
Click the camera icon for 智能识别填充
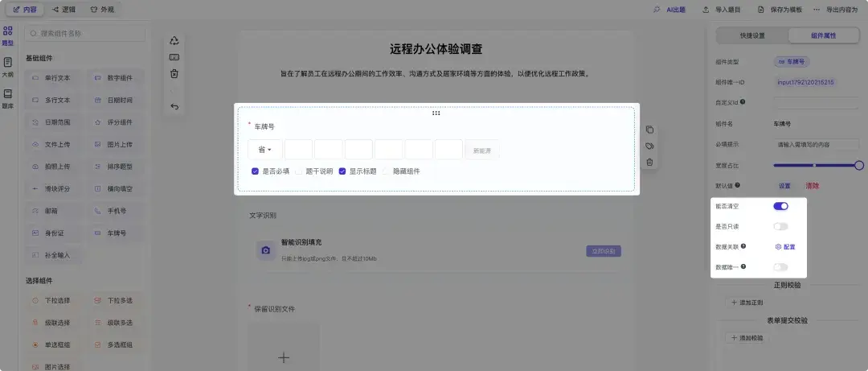pos(266,250)
